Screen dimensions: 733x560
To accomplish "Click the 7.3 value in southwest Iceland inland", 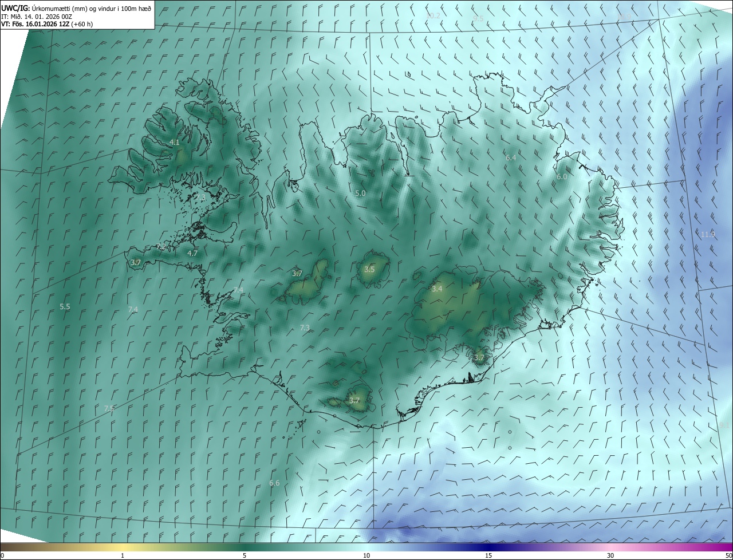I will click(305, 328).
